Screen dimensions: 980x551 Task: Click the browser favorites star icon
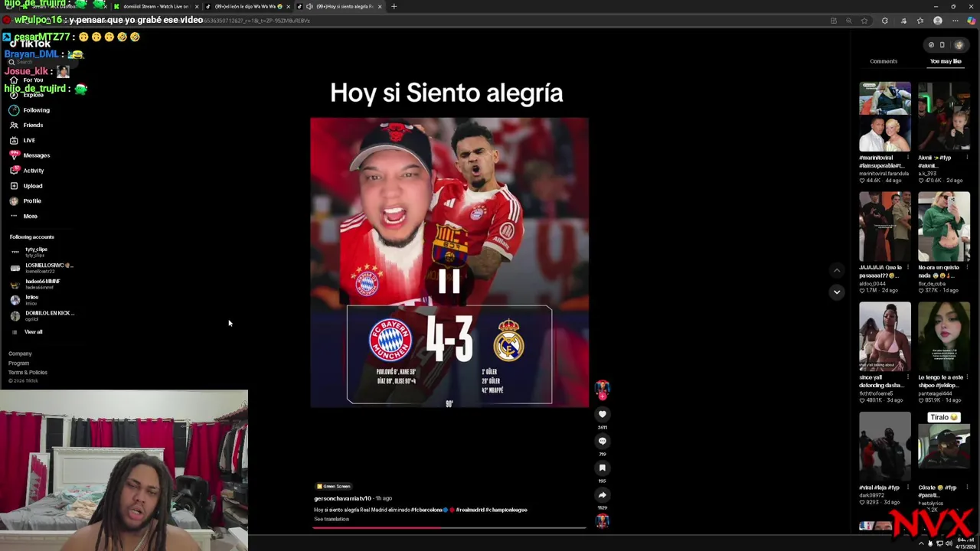click(x=864, y=21)
